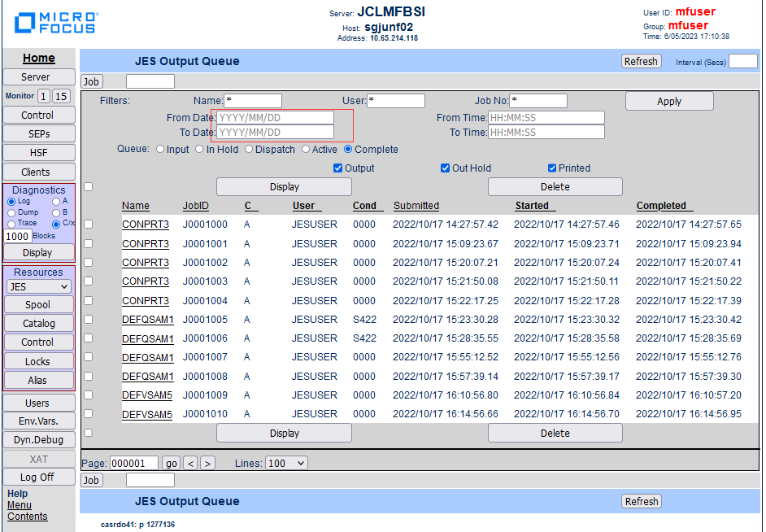Open the HSF page
The width and height of the screenshot is (766, 532).
click(x=39, y=153)
